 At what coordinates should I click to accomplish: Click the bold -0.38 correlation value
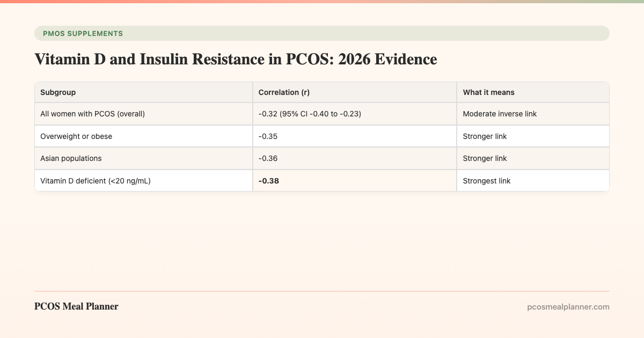[268, 181]
